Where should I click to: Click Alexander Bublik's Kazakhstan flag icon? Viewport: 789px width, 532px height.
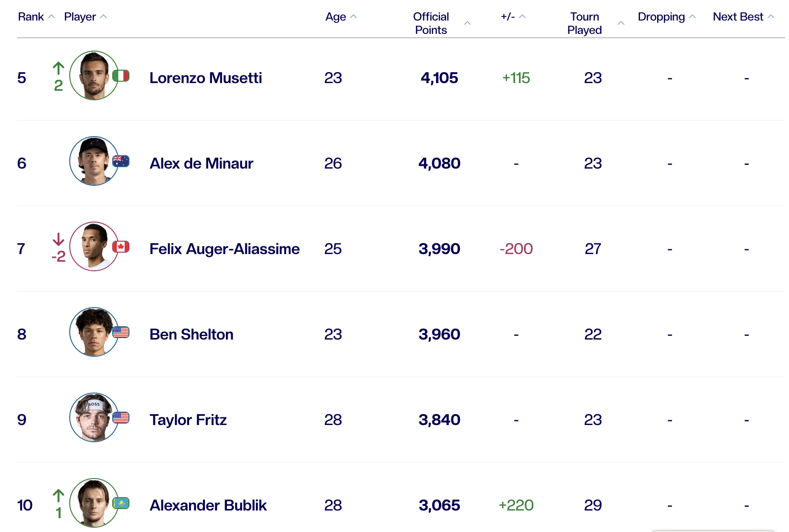tap(121, 503)
